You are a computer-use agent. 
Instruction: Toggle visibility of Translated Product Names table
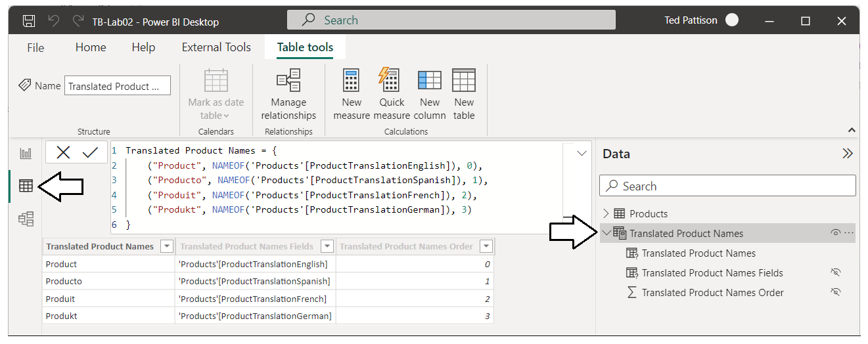(836, 233)
